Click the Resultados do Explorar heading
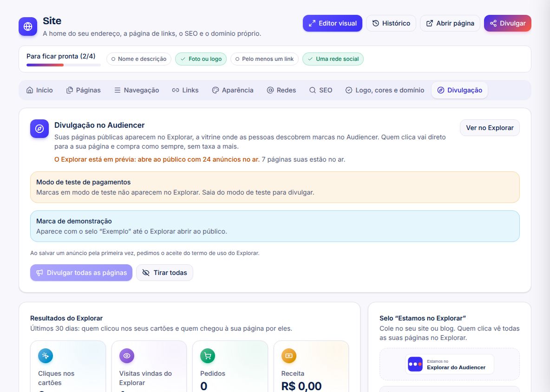The height and width of the screenshot is (392, 550). tap(66, 318)
